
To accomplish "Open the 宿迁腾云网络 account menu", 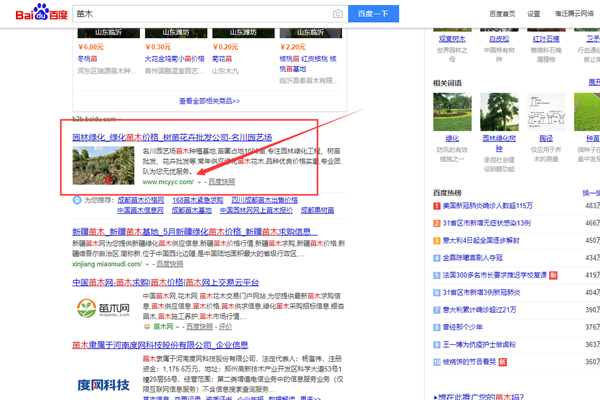I will 574,13.
